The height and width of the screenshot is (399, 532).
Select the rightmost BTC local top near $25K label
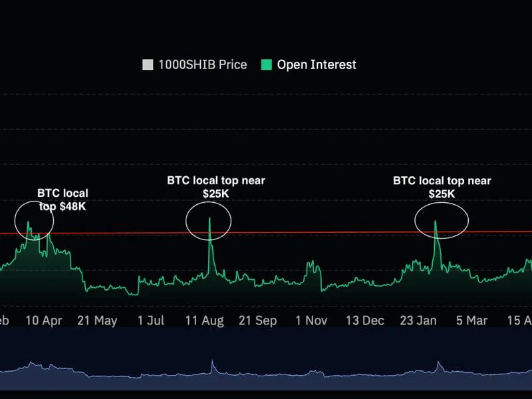pyautogui.click(x=442, y=187)
